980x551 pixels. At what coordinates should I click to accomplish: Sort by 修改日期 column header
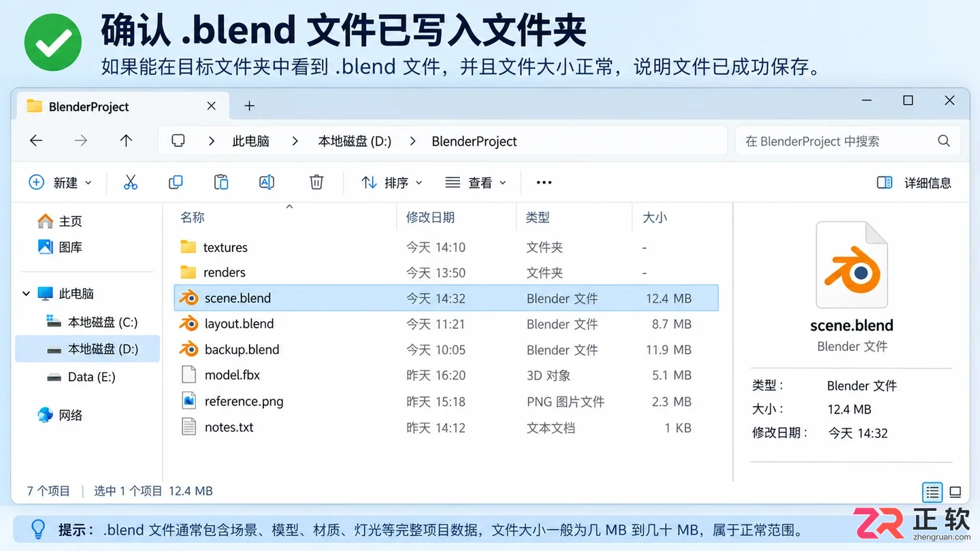tap(430, 217)
